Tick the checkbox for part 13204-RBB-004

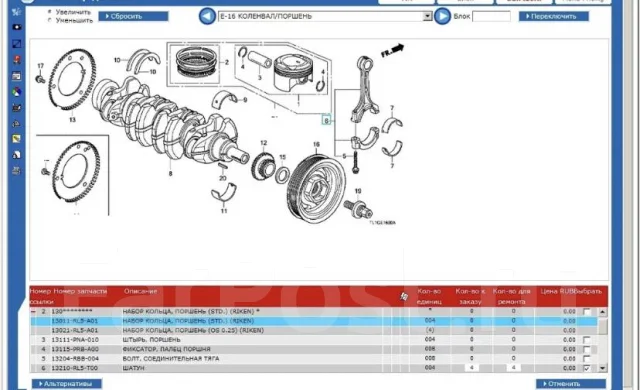587,359
